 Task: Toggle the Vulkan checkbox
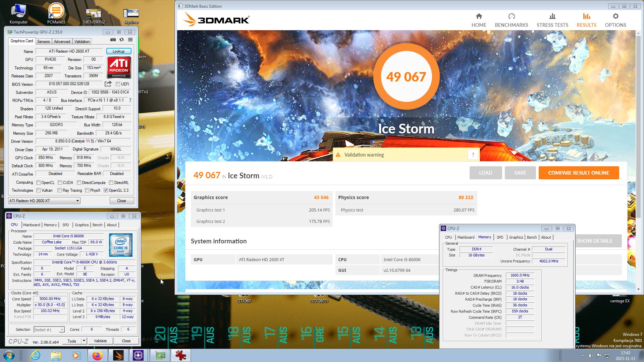point(39,190)
